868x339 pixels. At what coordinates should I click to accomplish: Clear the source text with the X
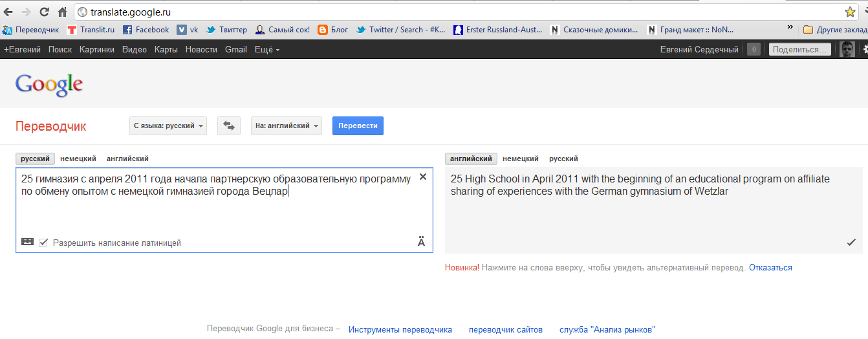click(423, 177)
